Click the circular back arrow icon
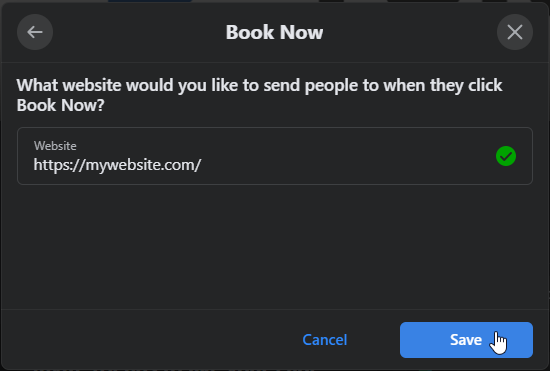The width and height of the screenshot is (550, 371). [35, 32]
